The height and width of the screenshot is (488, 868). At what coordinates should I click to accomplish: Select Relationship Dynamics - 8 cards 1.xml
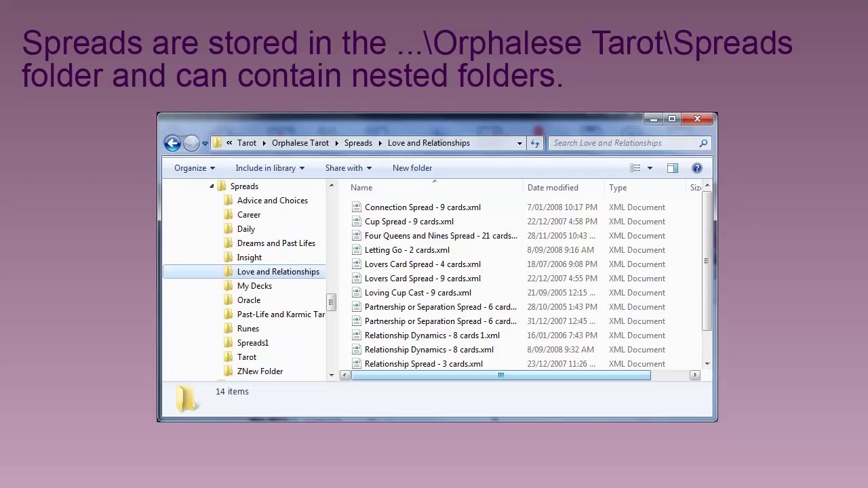(x=432, y=335)
